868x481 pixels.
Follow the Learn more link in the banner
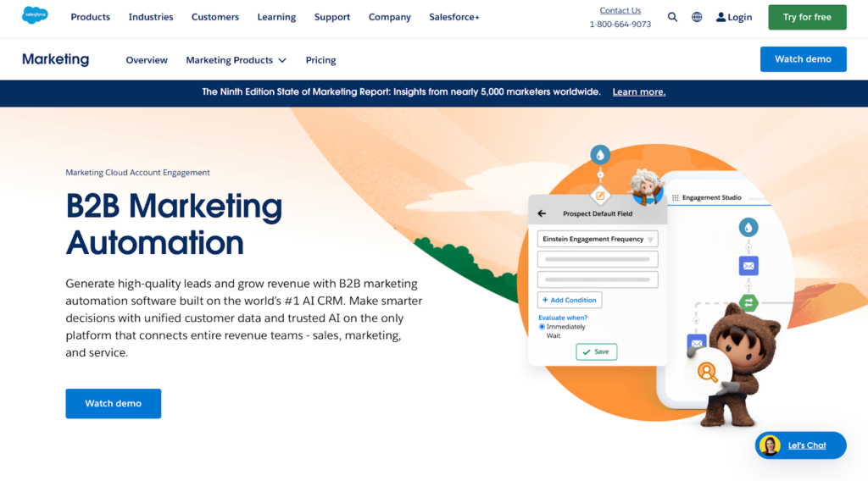pyautogui.click(x=639, y=92)
